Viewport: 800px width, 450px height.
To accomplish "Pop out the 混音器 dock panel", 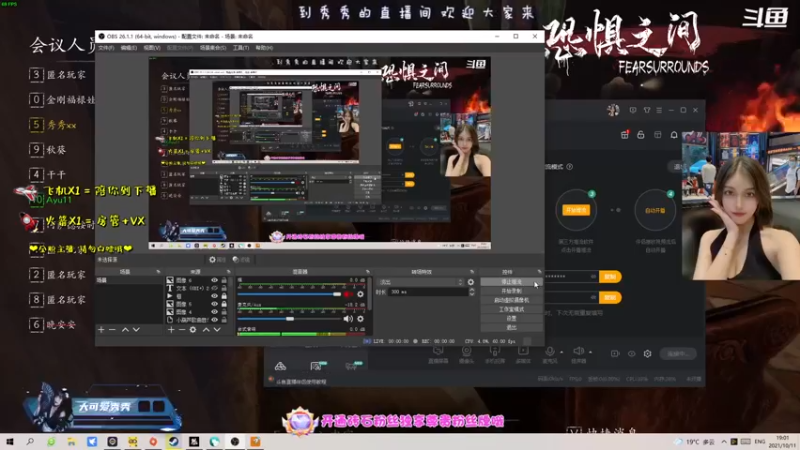I will [367, 272].
